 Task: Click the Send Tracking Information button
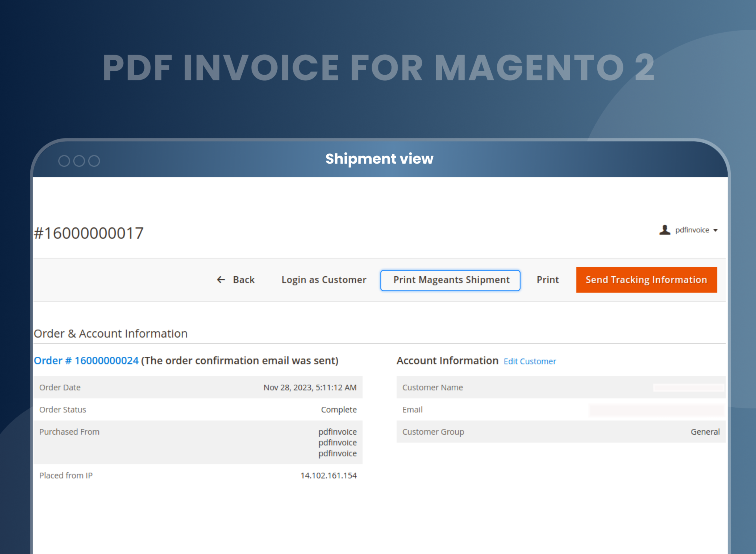(x=646, y=280)
